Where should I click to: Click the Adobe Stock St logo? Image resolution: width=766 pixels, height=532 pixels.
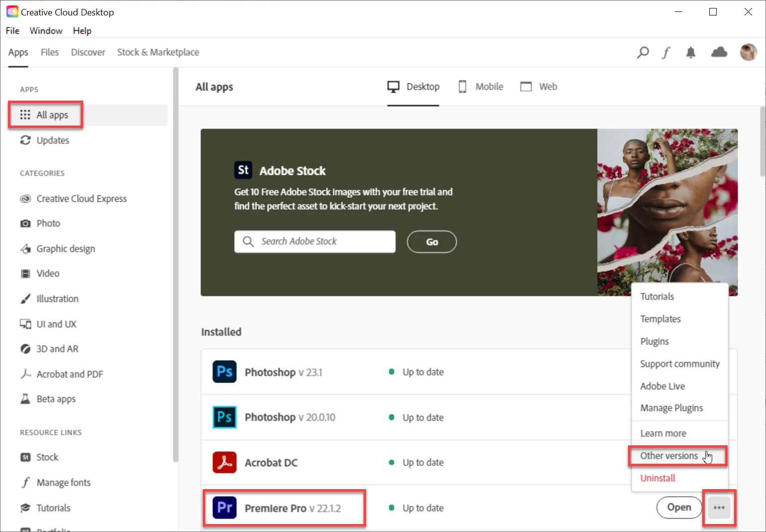pyautogui.click(x=243, y=170)
